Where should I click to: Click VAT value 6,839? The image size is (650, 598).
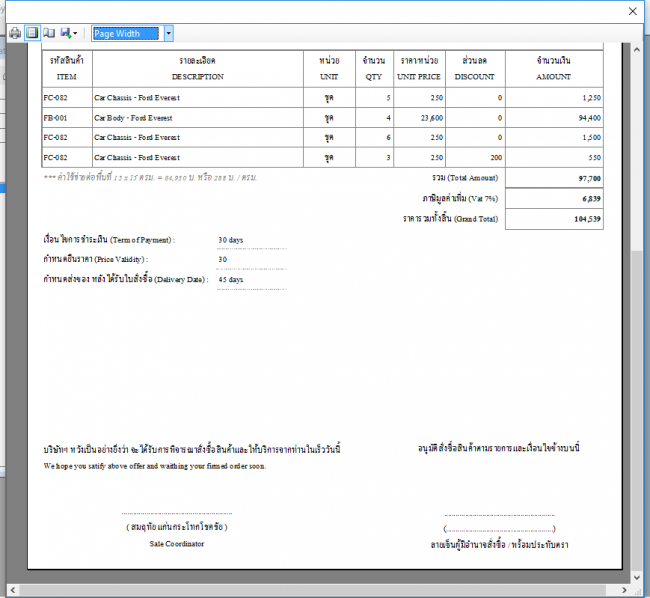coord(592,199)
